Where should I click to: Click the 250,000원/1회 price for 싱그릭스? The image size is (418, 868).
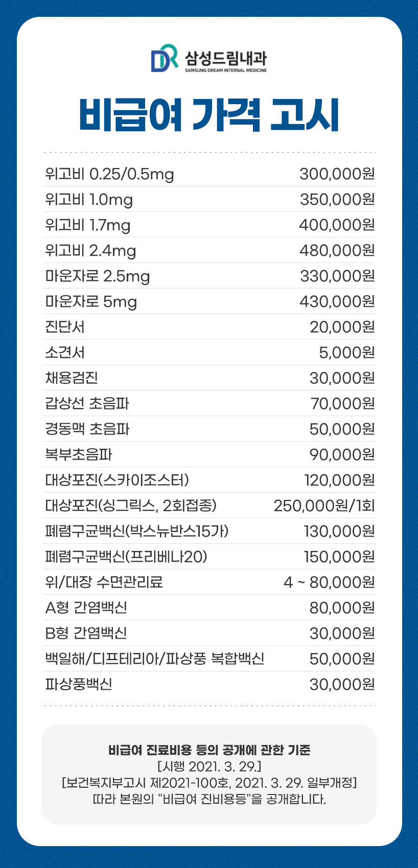tap(324, 506)
